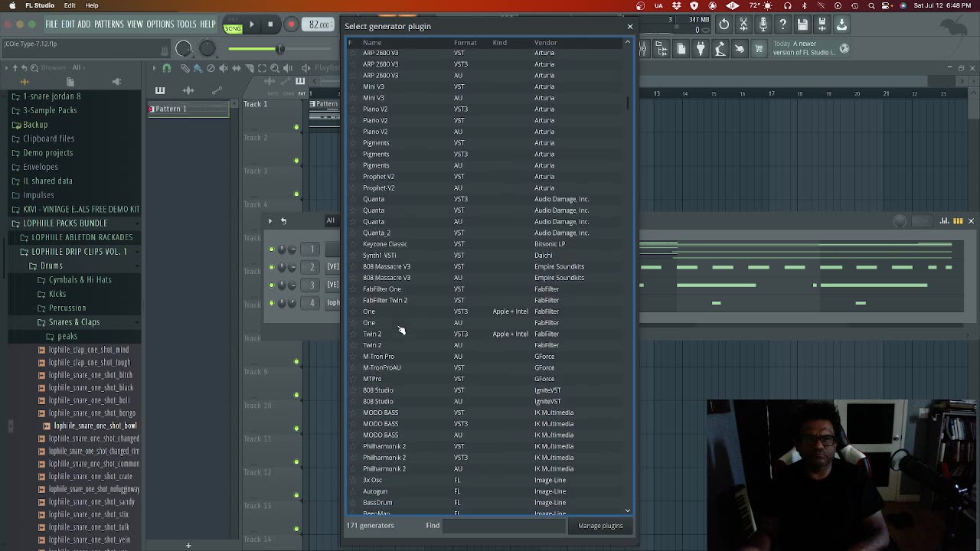The height and width of the screenshot is (551, 980).
Task: Click the browser search magnifier icon
Action: [34, 67]
